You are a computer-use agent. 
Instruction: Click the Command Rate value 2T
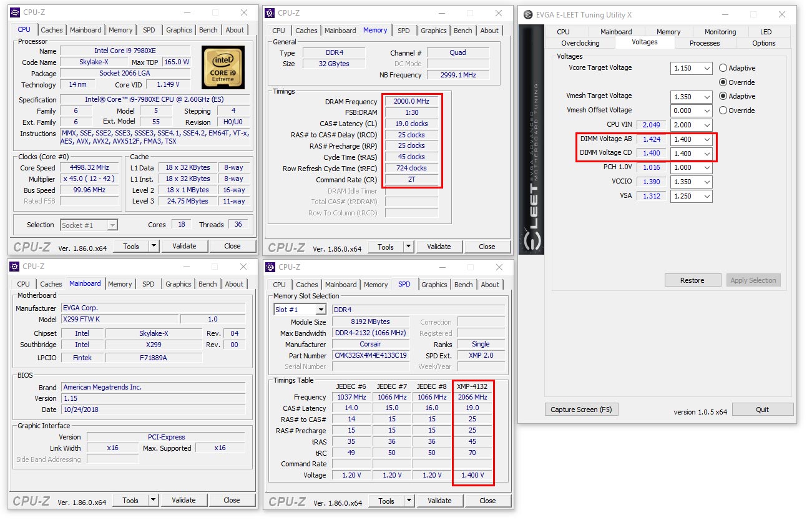tap(411, 180)
